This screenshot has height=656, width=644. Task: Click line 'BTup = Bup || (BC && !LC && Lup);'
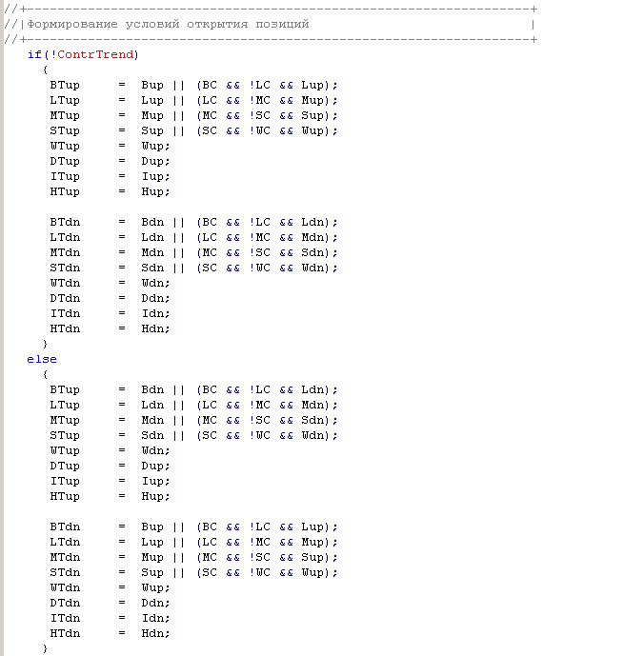pos(193,86)
